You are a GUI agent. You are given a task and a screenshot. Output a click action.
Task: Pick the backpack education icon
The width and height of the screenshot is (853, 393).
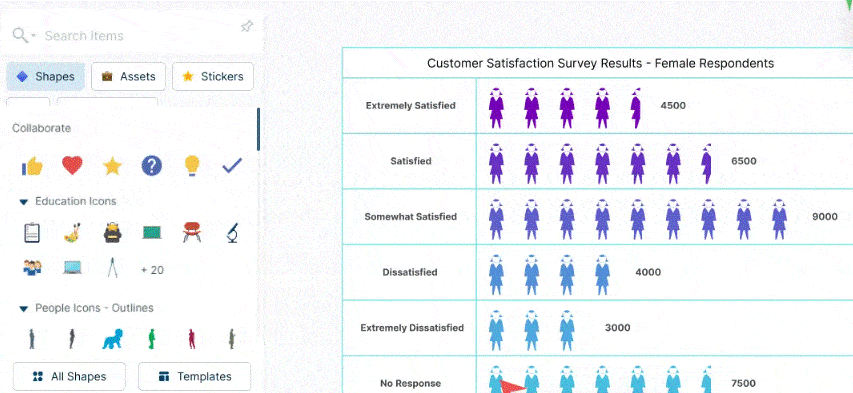pyautogui.click(x=113, y=233)
